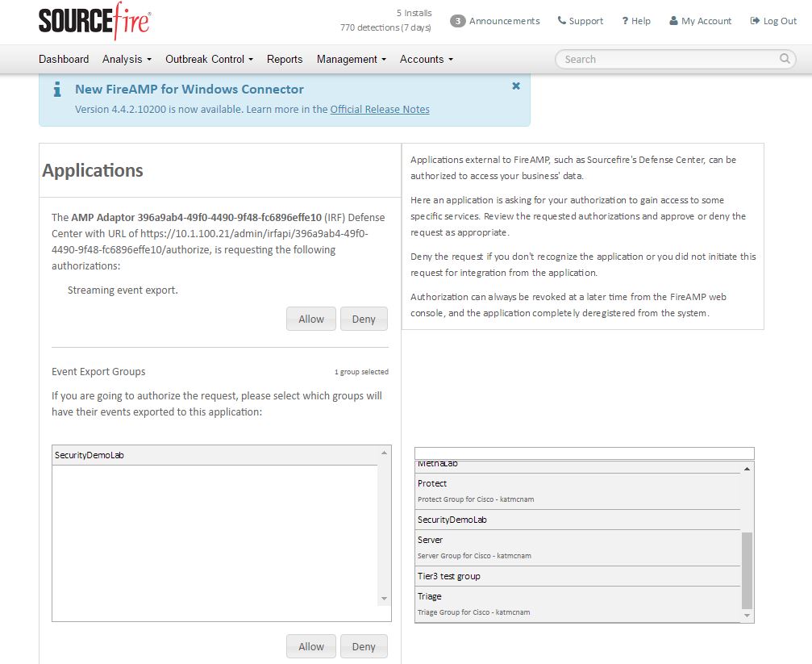812x664 pixels.
Task: Expand the Accounts dropdown menu
Action: click(427, 59)
